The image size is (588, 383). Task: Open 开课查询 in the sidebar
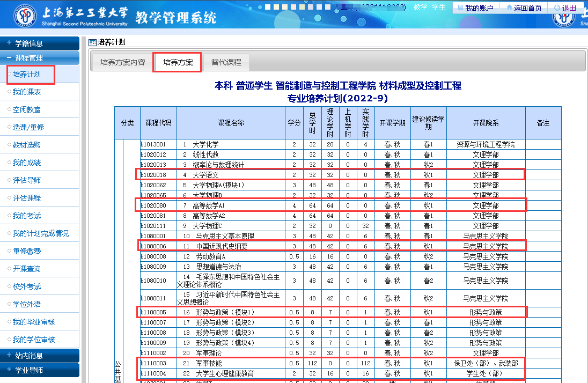(27, 269)
